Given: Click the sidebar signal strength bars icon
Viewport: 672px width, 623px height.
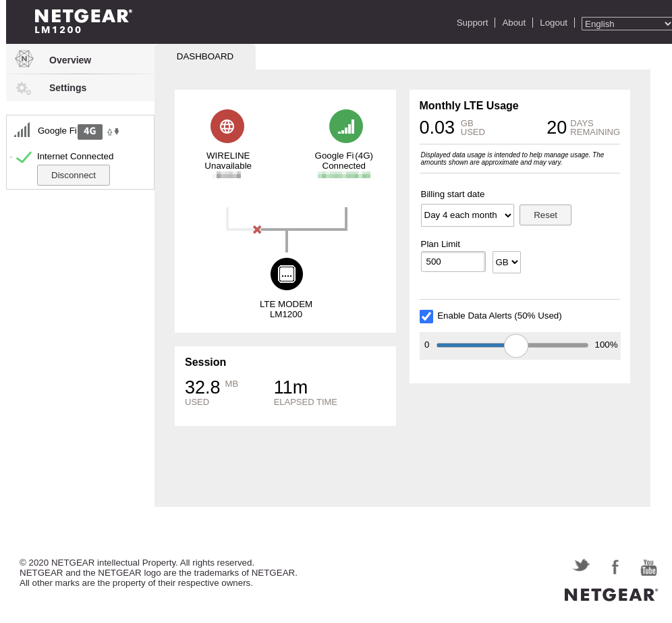Looking at the screenshot, I should tap(22, 131).
